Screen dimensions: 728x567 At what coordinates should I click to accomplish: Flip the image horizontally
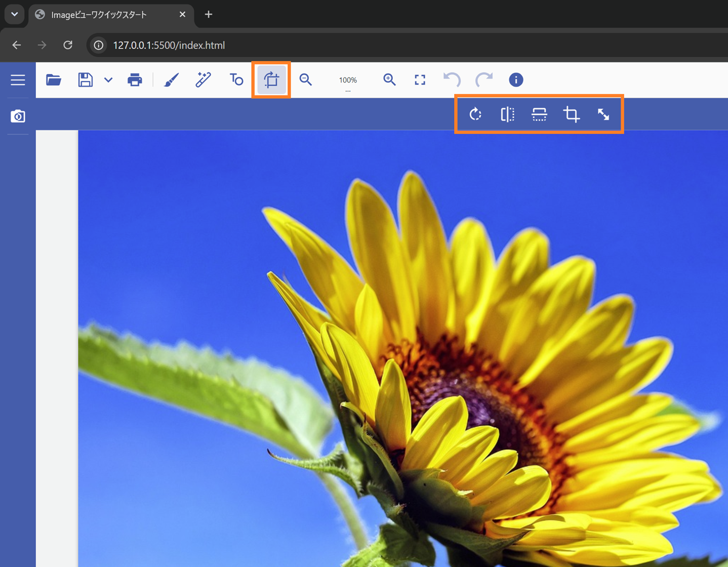[507, 114]
